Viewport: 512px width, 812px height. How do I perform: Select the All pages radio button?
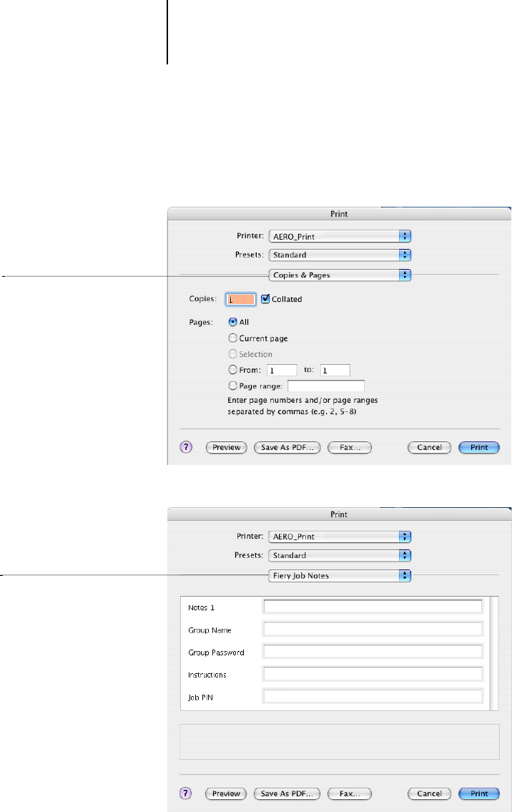click(x=232, y=322)
